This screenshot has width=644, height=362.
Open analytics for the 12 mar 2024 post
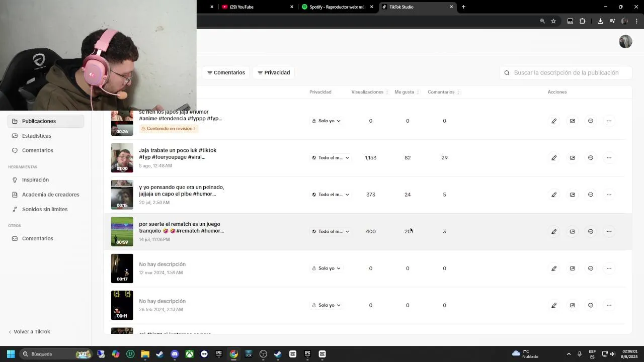[x=572, y=268]
